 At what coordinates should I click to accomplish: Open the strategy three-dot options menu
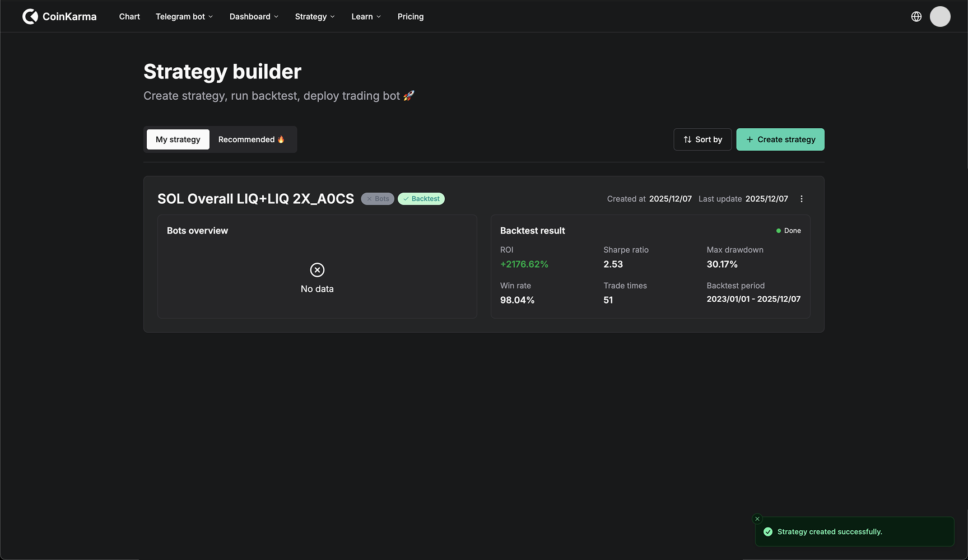pos(802,199)
